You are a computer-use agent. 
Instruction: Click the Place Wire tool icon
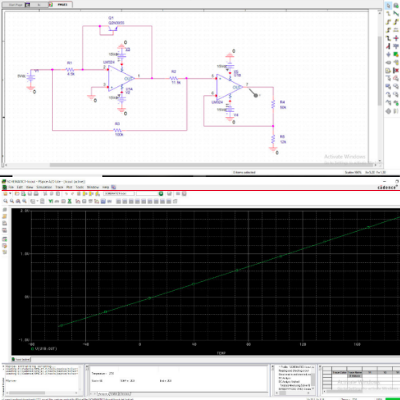pyautogui.click(x=388, y=13)
